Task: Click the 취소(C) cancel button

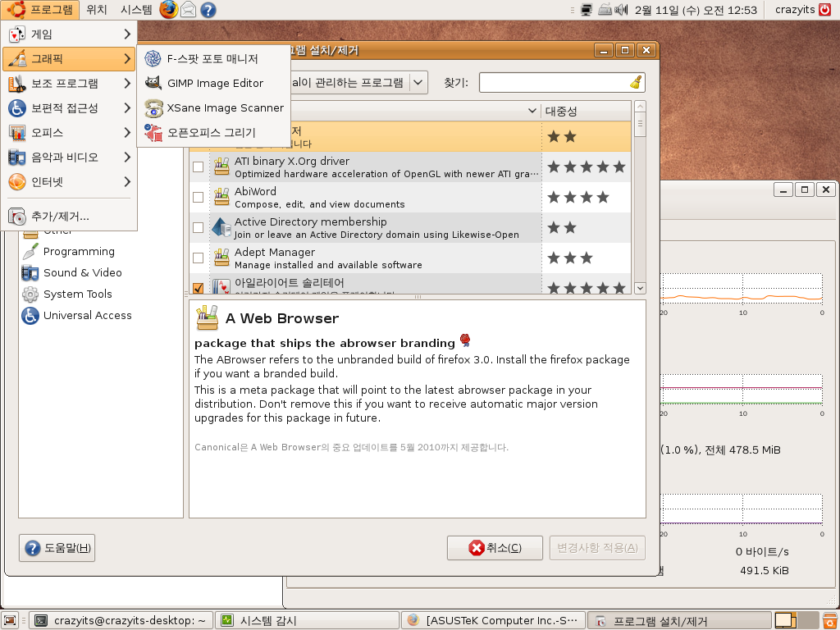Action: pyautogui.click(x=495, y=547)
